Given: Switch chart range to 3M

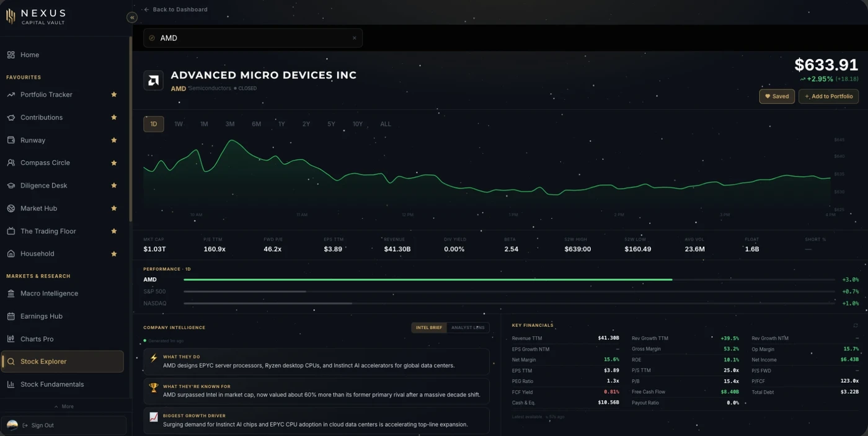Looking at the screenshot, I should pyautogui.click(x=230, y=124).
